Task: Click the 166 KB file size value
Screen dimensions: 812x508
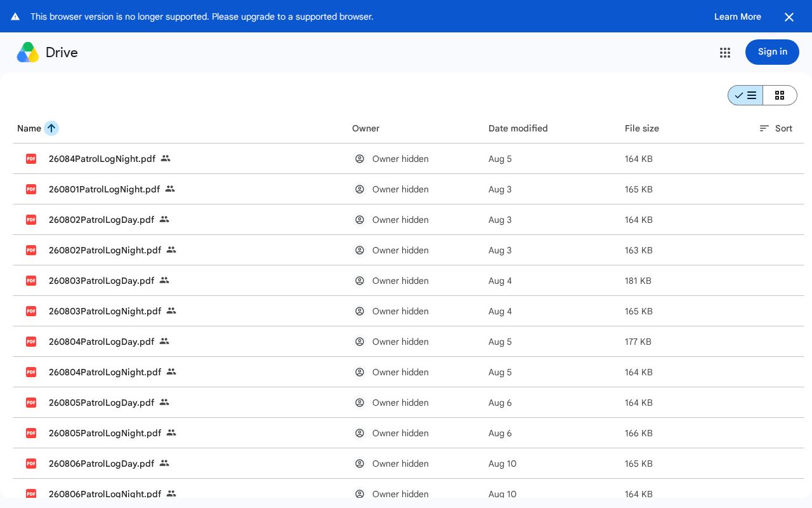Action: coord(639,433)
